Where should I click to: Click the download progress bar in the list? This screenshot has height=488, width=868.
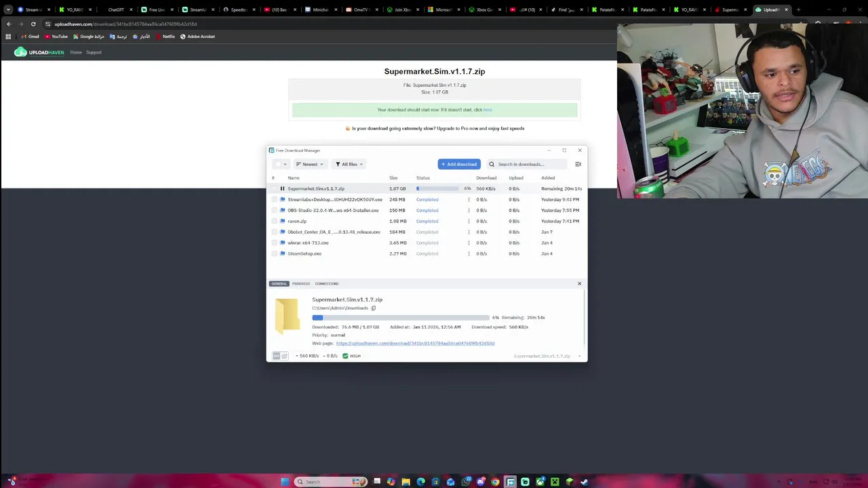coord(438,188)
